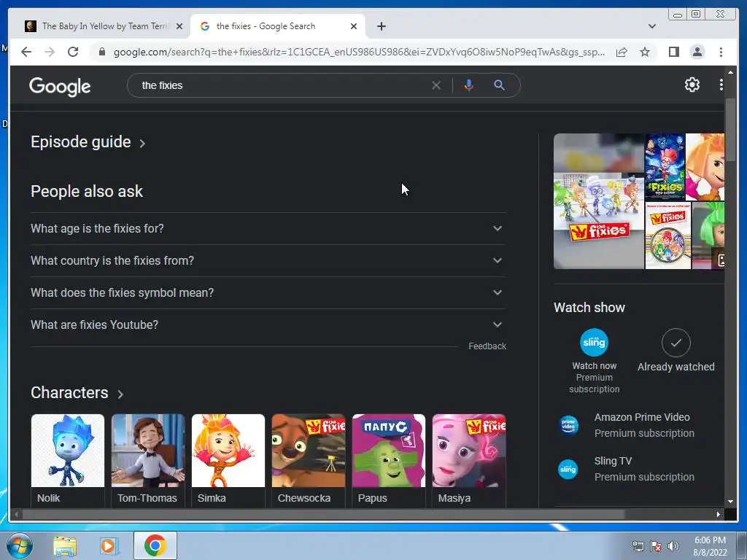Submit search with magnifier icon
The height and width of the screenshot is (560, 747).
pos(499,85)
